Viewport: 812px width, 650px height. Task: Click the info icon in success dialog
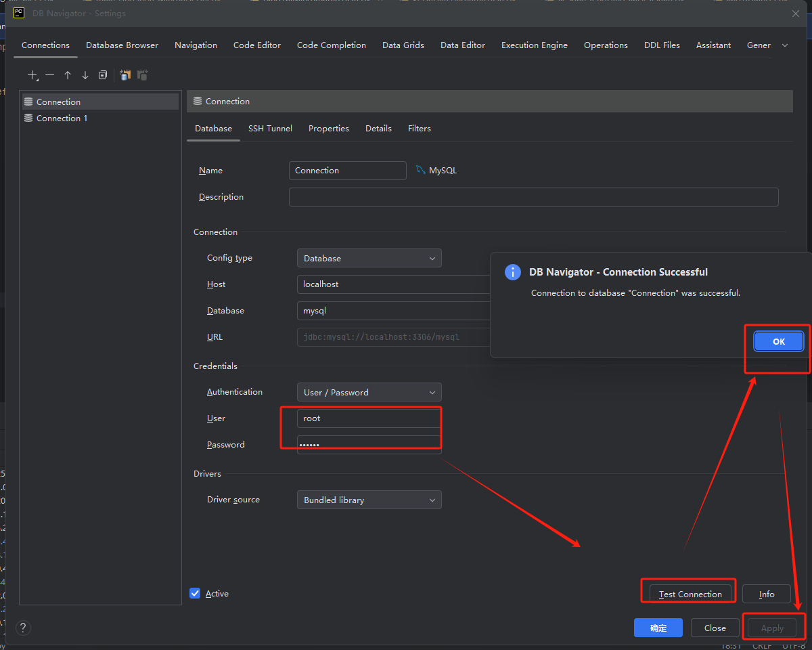pyautogui.click(x=513, y=272)
